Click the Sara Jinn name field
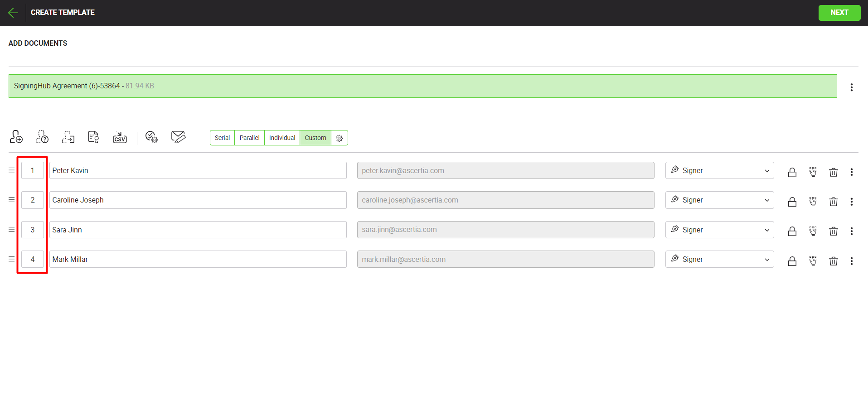The image size is (868, 415). [198, 230]
